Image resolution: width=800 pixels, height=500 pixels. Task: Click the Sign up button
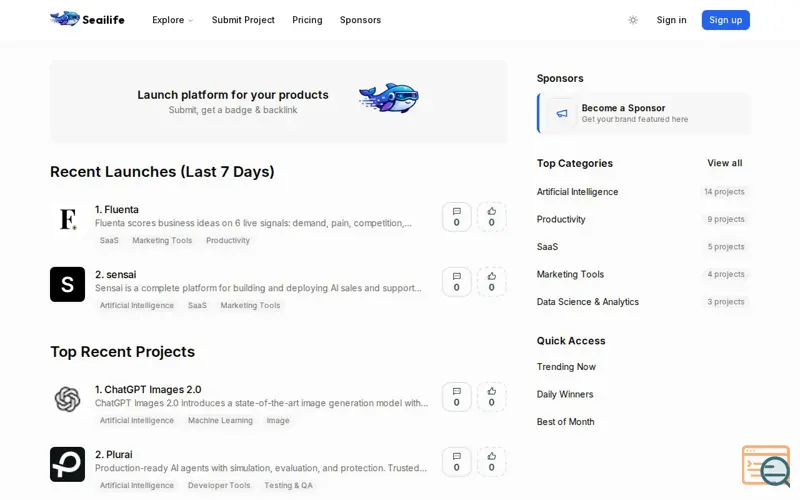[725, 20]
